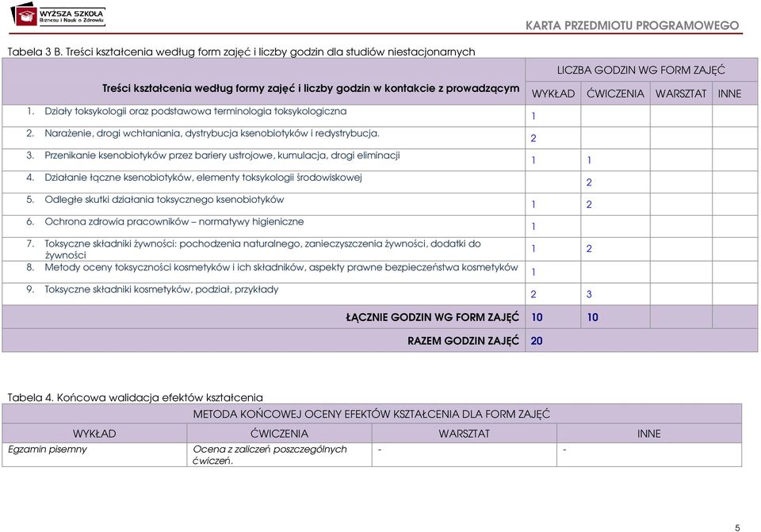Click the page number '5'
The image size is (761, 532).
pos(737,528)
